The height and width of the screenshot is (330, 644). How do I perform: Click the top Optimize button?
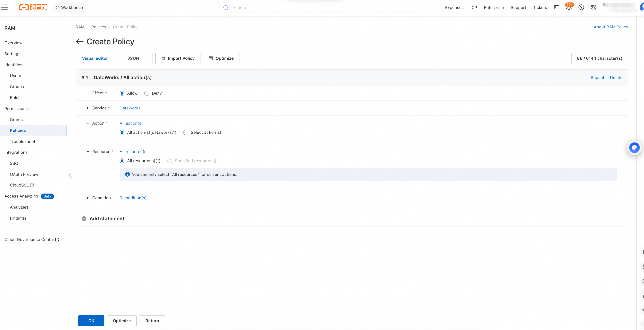[221, 58]
